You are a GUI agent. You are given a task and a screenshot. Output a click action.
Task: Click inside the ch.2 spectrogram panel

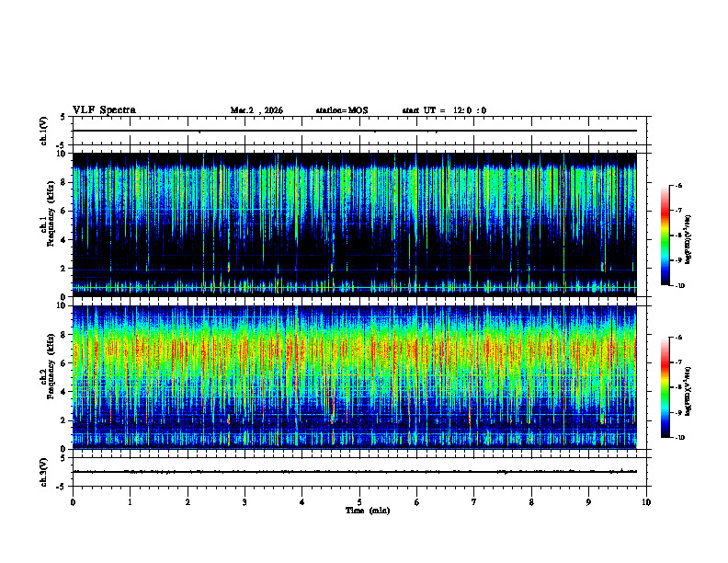click(355, 377)
